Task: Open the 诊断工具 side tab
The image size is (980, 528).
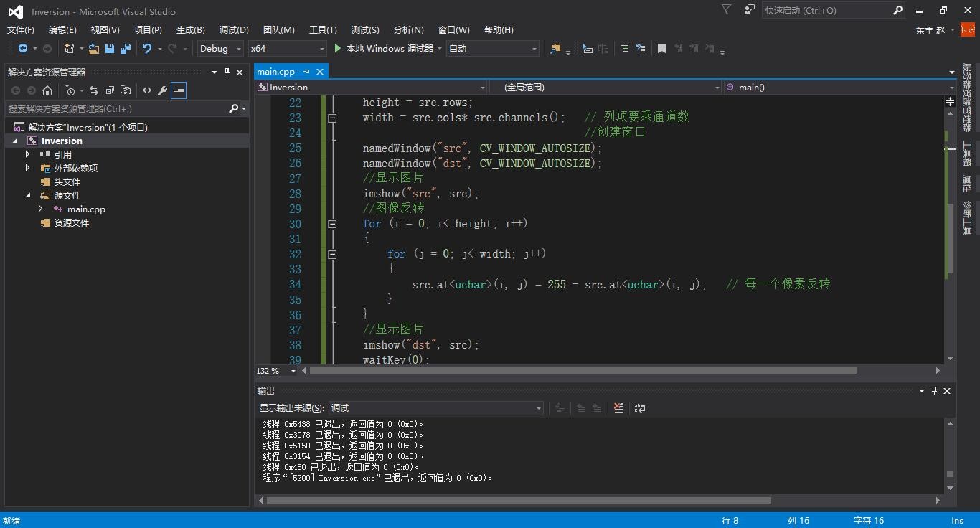Action: tap(967, 218)
